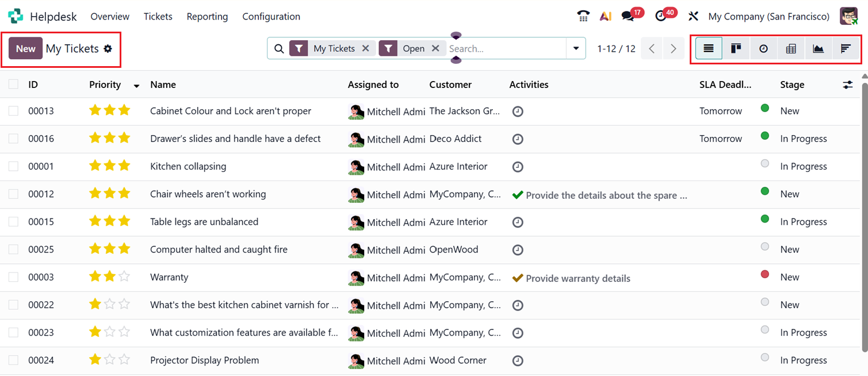Open the chat messages notifications

pyautogui.click(x=628, y=16)
